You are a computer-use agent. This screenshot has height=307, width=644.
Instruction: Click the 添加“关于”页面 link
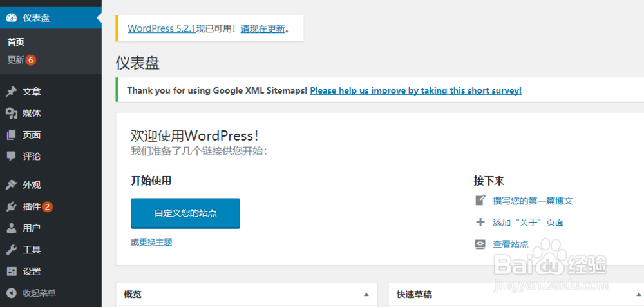528,223
